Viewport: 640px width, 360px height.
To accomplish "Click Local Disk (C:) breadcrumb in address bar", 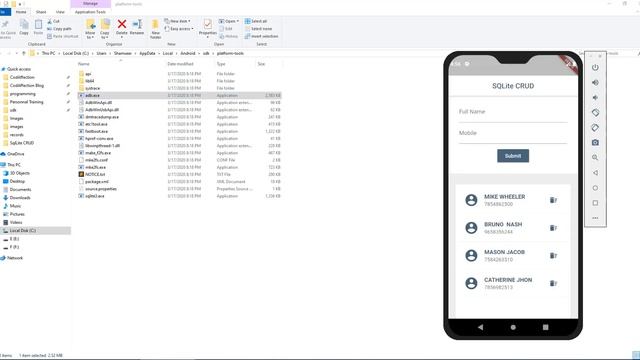I will (76, 53).
